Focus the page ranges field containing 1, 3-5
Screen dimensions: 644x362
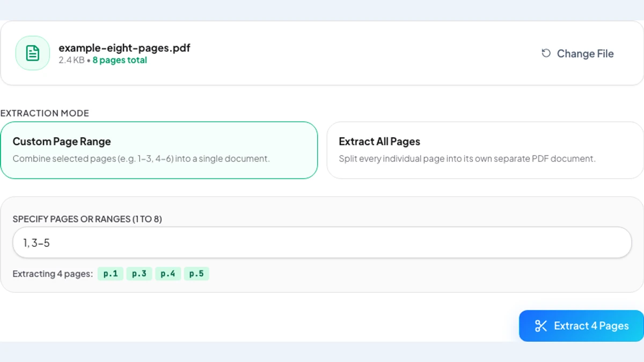pos(322,242)
